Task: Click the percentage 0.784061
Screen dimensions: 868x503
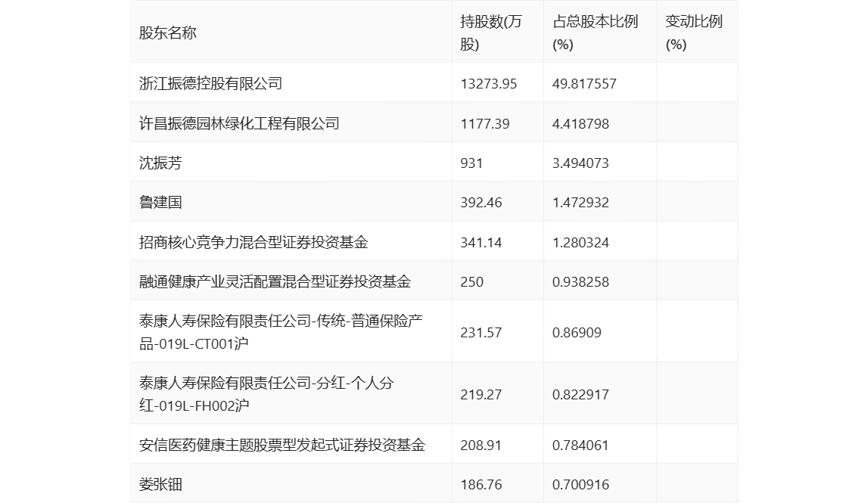Action: click(x=580, y=446)
